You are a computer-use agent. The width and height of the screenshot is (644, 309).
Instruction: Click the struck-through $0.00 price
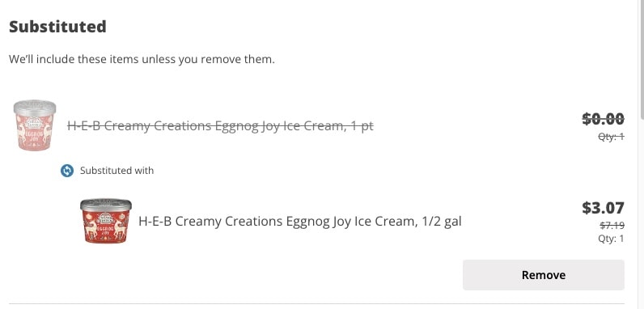click(x=603, y=119)
